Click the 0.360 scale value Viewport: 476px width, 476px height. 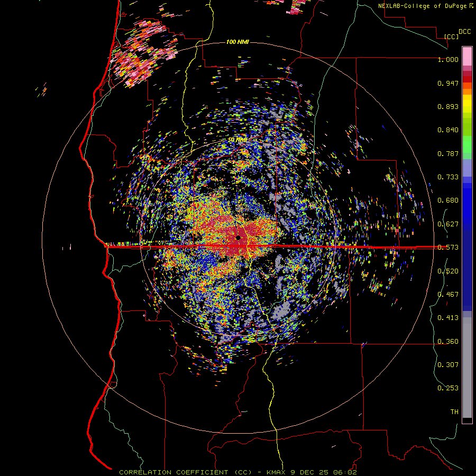448,342
